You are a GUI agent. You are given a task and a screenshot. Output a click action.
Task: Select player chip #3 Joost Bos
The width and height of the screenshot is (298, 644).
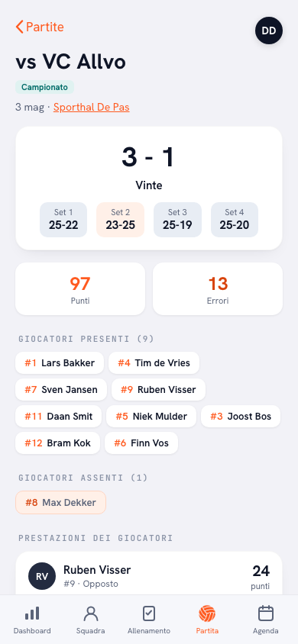tap(241, 417)
